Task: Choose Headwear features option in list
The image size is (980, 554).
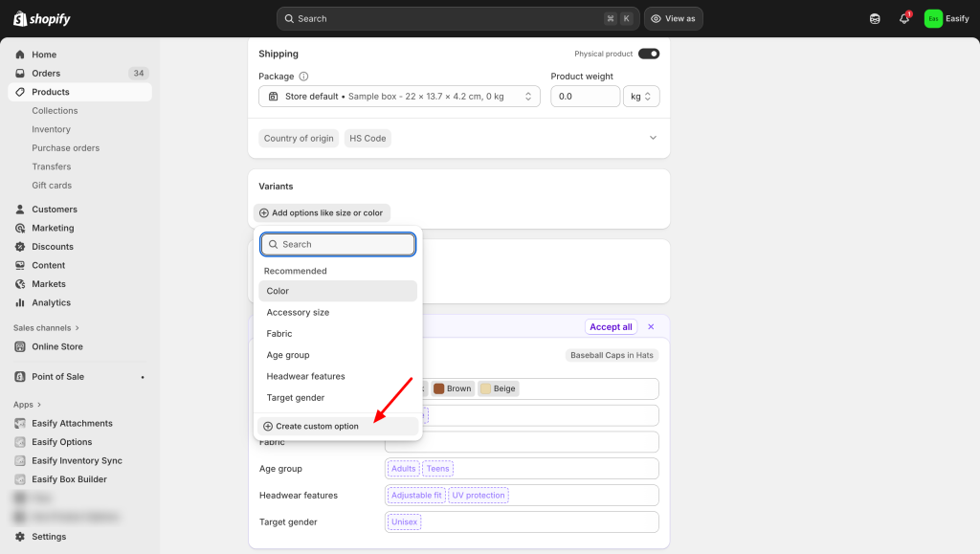Action: [x=305, y=376]
